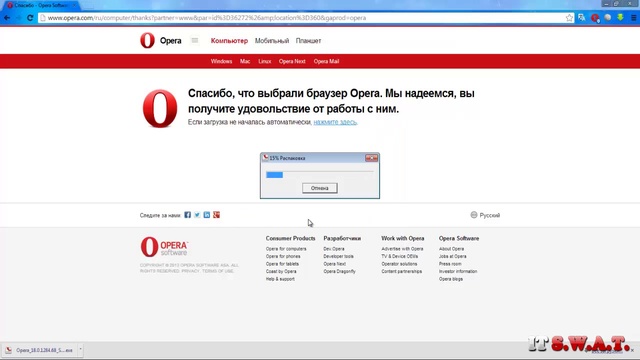
Task: Open 'Opera for computers' footer link
Action: [x=286, y=249]
